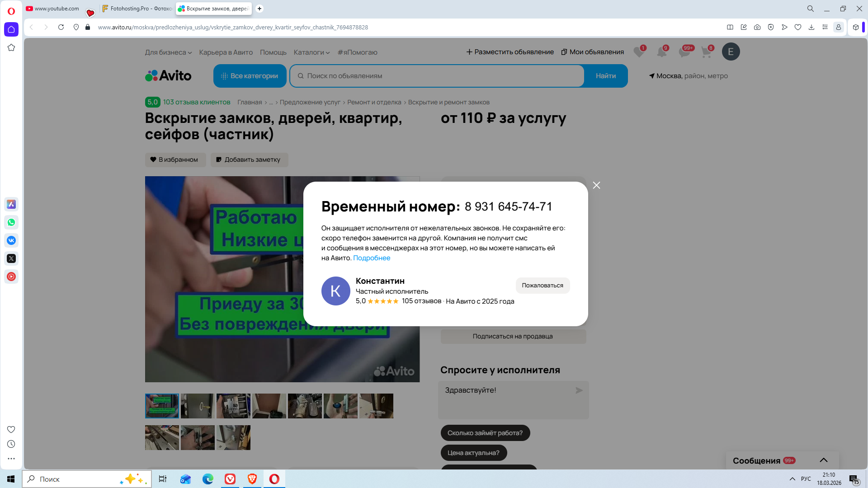Open Brave browser from taskbar
The height and width of the screenshot is (488, 868).
pyautogui.click(x=252, y=479)
